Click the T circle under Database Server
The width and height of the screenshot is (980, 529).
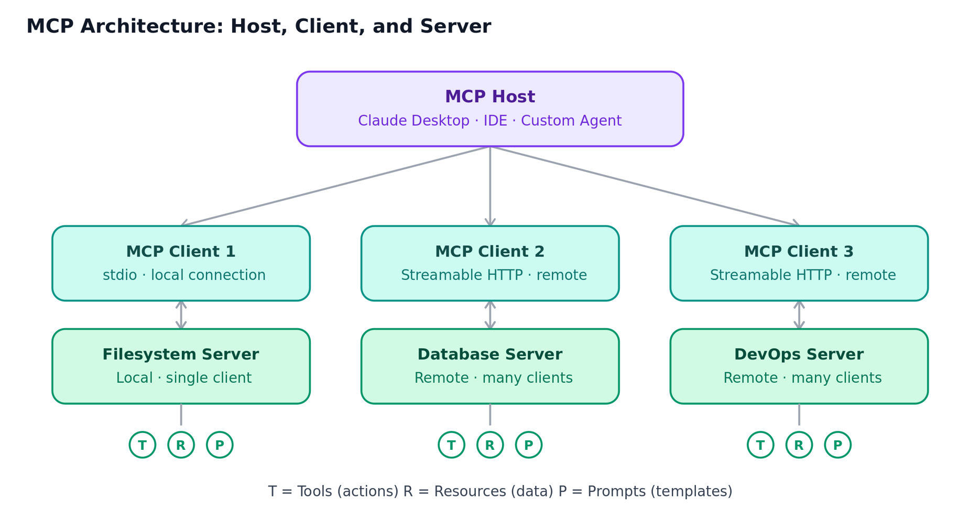tap(451, 445)
